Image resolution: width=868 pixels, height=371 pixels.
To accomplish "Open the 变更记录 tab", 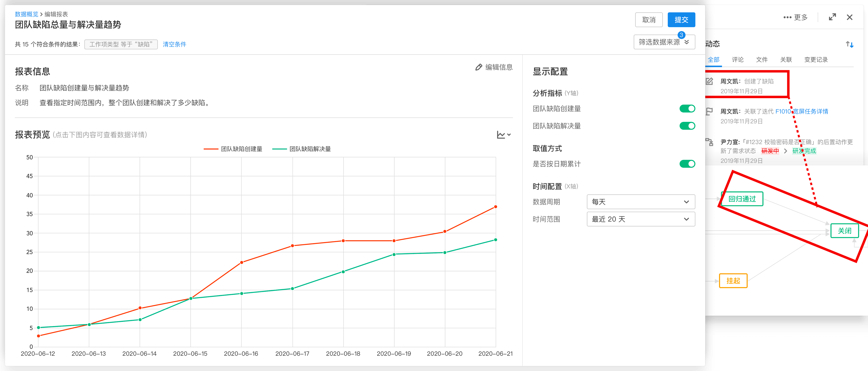I will coord(816,60).
